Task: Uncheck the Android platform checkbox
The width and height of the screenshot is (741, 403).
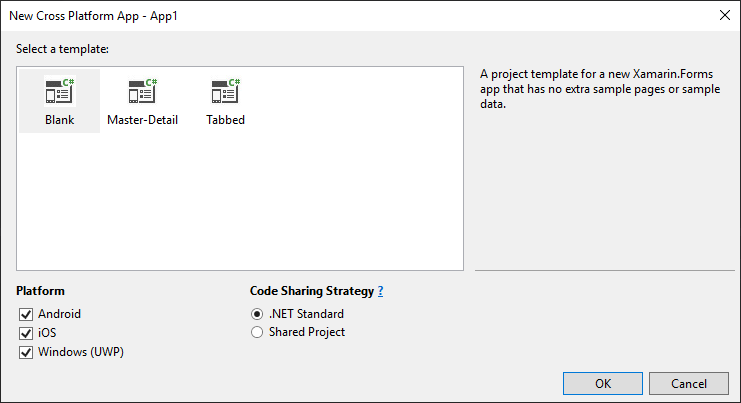Action: tap(26, 314)
